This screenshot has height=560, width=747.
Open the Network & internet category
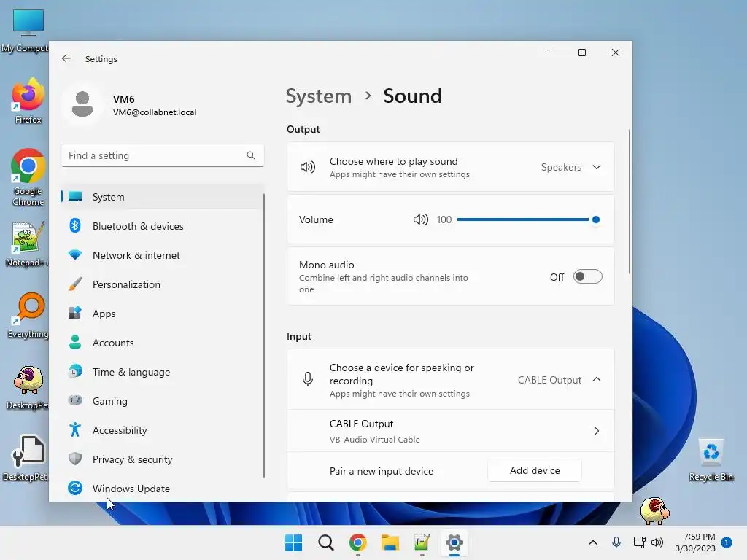[163, 255]
